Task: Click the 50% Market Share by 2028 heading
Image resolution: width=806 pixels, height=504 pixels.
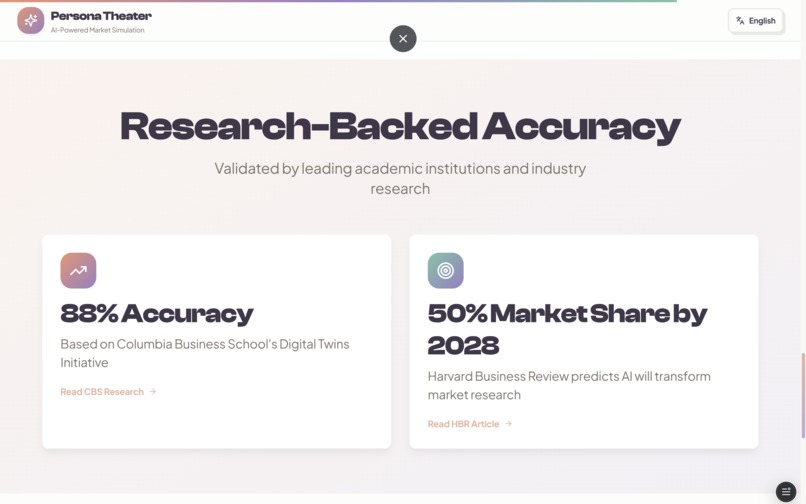Action: [567, 330]
